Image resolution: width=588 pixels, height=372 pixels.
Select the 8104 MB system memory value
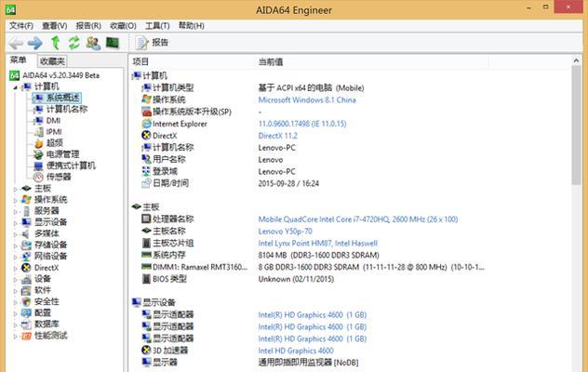tap(319, 256)
